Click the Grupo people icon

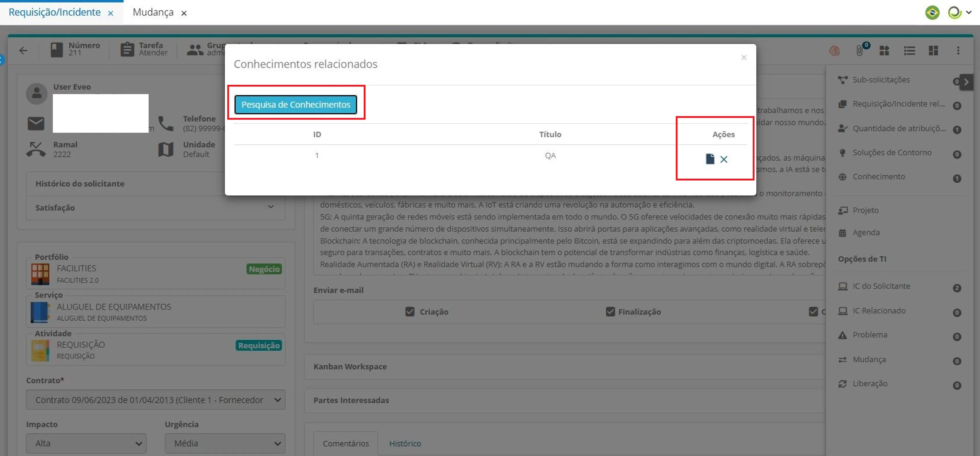195,50
